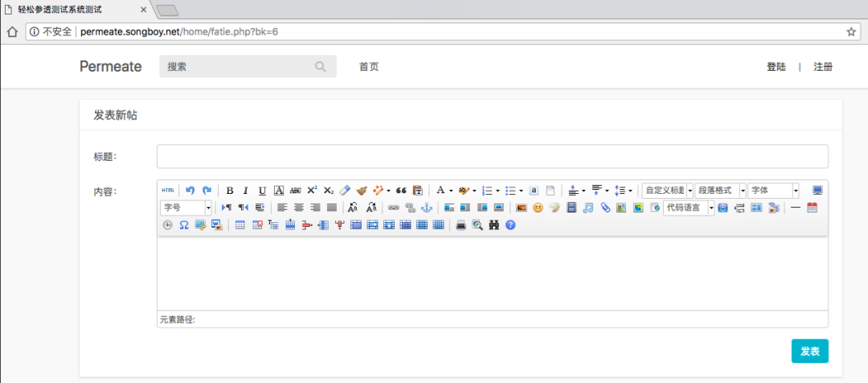Image resolution: width=868 pixels, height=383 pixels.
Task: Convert text to uppercase
Action: coord(354,208)
